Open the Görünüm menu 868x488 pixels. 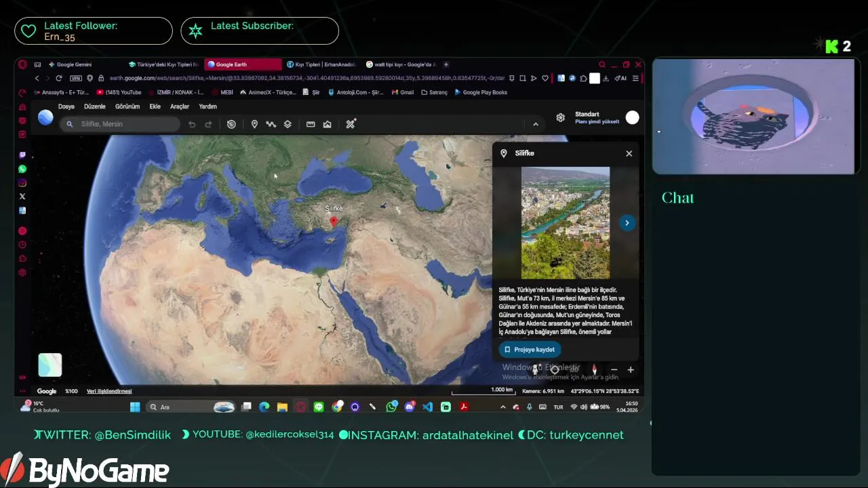coord(127,106)
